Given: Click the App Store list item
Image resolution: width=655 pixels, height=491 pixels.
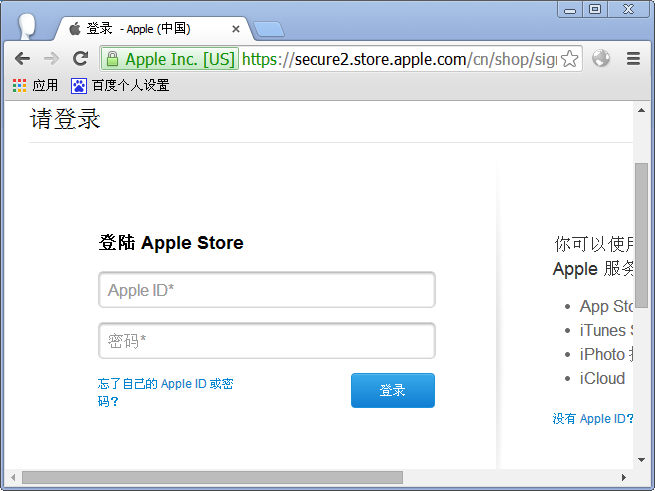Looking at the screenshot, I should 606,306.
